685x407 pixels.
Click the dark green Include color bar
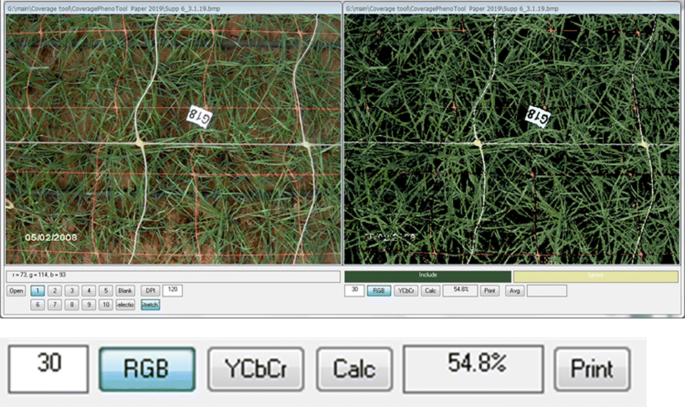click(427, 275)
